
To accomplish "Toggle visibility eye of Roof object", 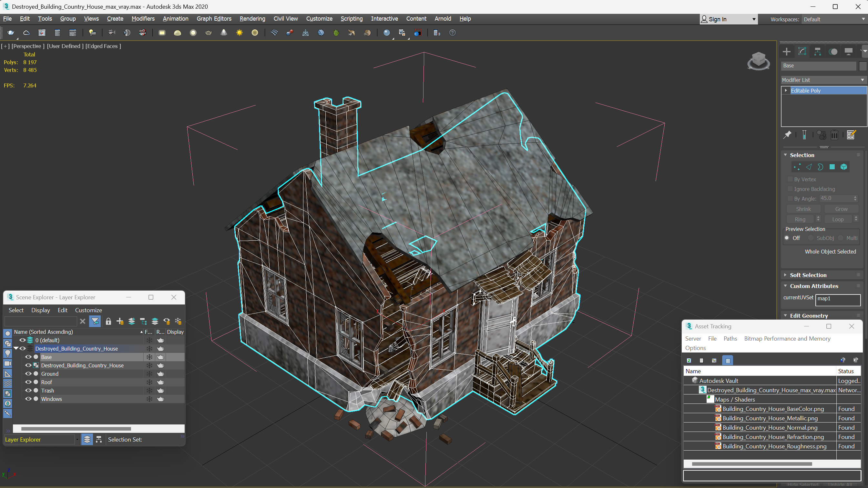I will click(x=28, y=382).
